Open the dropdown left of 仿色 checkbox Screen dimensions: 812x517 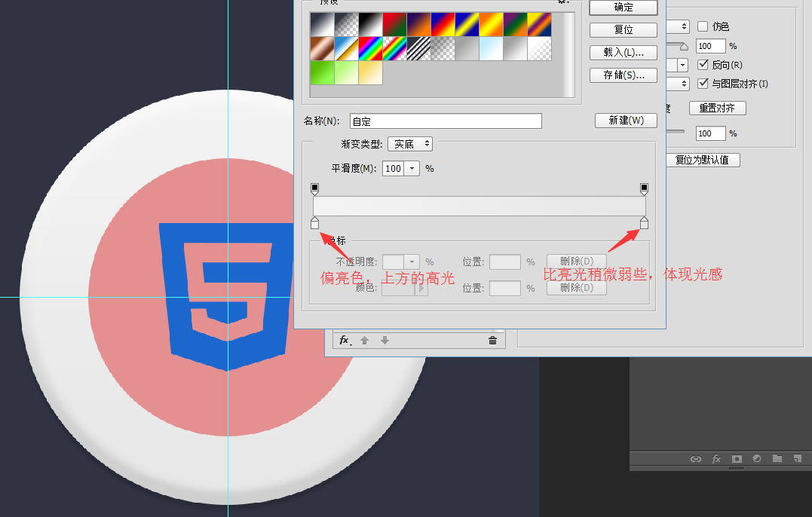[679, 26]
